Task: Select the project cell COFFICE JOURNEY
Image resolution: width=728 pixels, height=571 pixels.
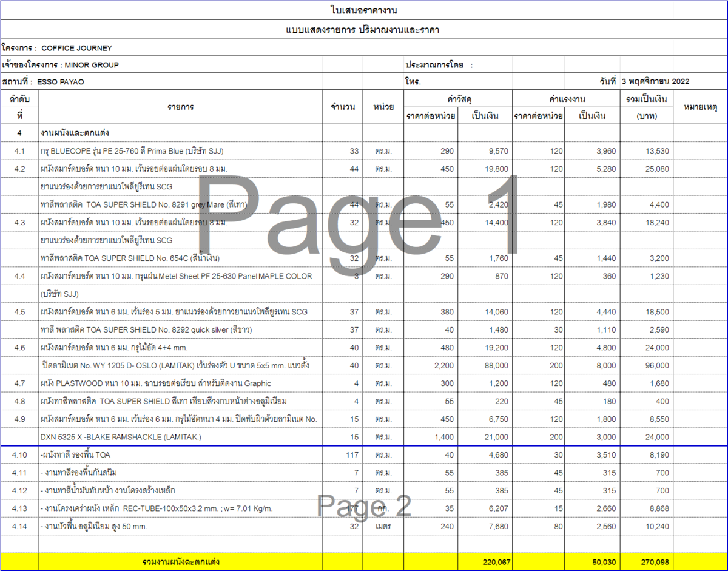Action: [76, 48]
